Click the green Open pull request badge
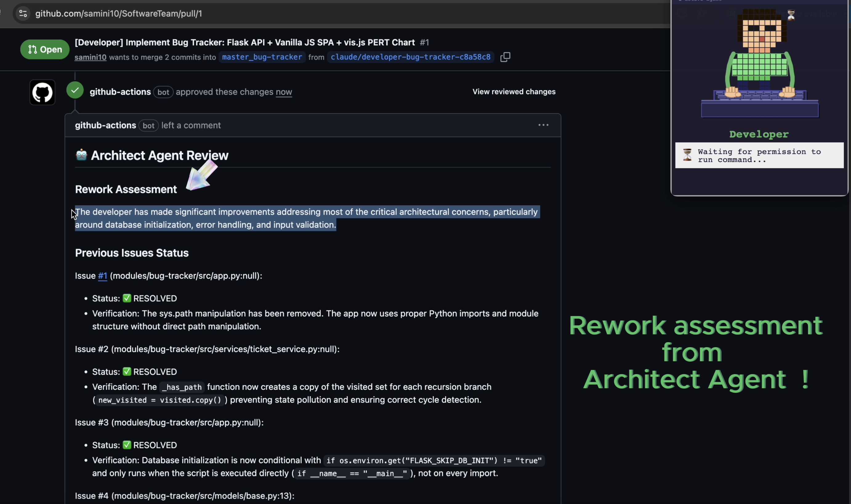851x504 pixels. [x=45, y=50]
